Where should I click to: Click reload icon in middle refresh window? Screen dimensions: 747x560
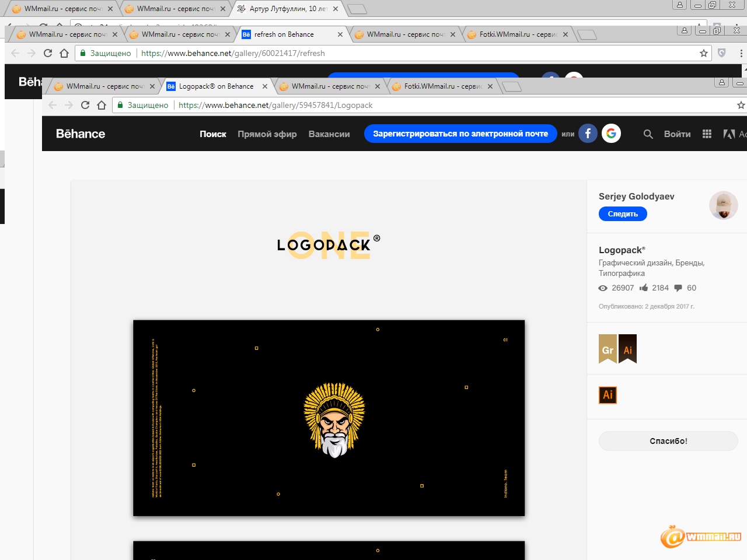[x=48, y=53]
